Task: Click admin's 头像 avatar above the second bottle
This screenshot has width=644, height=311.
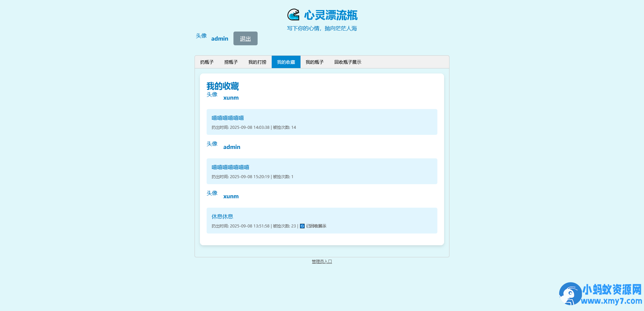Action: [x=212, y=144]
